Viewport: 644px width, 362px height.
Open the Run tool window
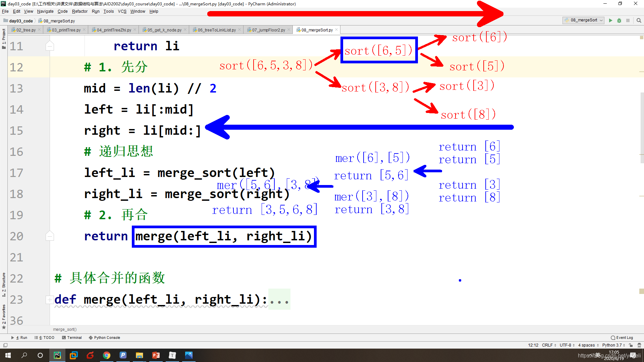click(x=19, y=338)
